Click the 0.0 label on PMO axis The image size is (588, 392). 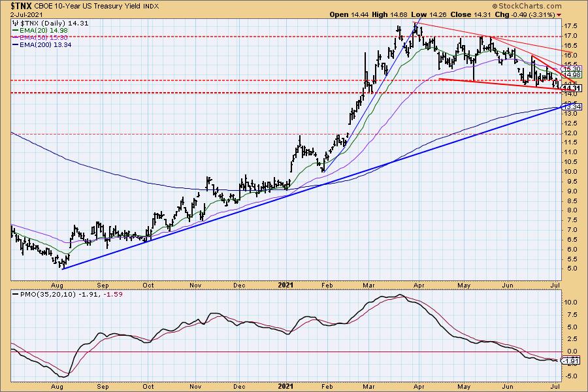coord(572,351)
